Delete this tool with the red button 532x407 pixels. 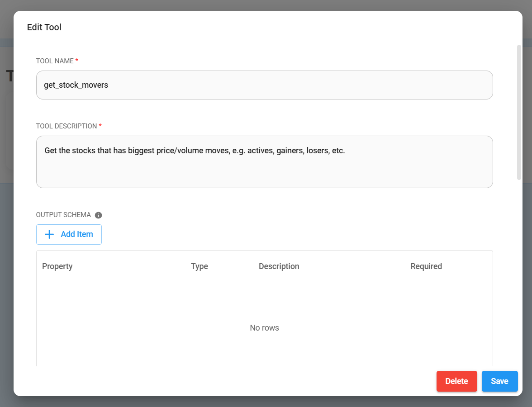[456, 381]
